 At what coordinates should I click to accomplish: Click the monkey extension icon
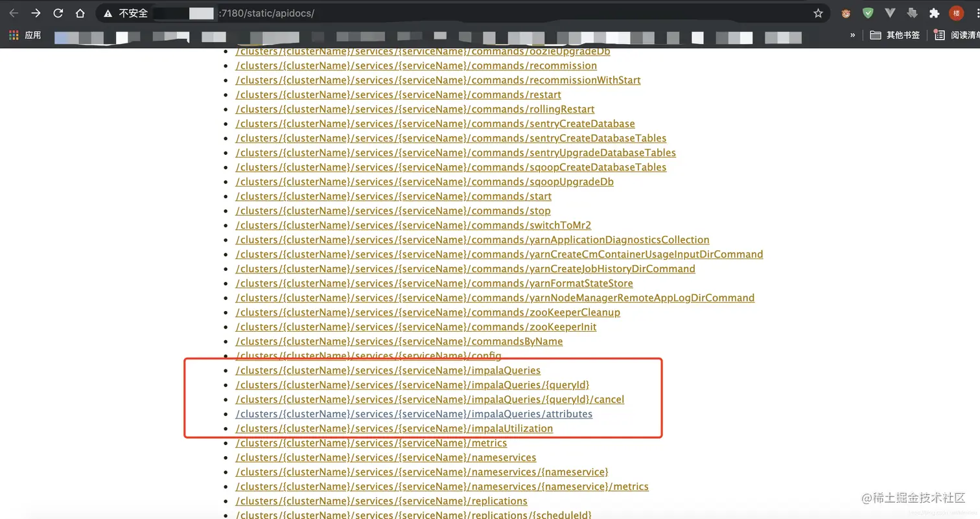pos(846,13)
